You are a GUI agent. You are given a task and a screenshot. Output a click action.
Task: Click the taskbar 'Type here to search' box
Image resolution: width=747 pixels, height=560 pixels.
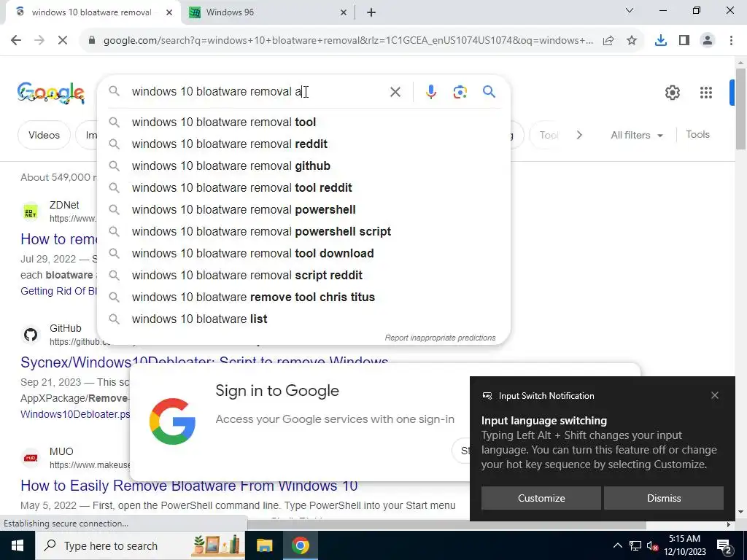click(x=139, y=545)
